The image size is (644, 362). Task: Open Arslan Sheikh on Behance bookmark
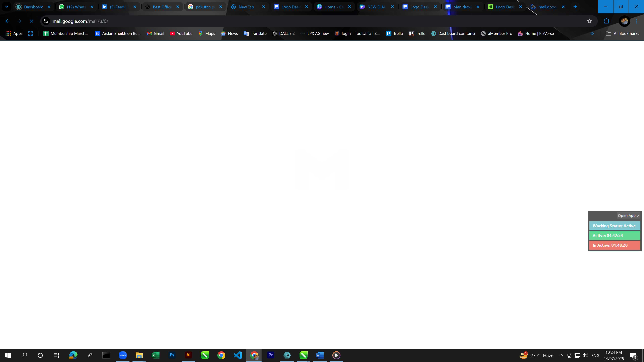tap(118, 34)
